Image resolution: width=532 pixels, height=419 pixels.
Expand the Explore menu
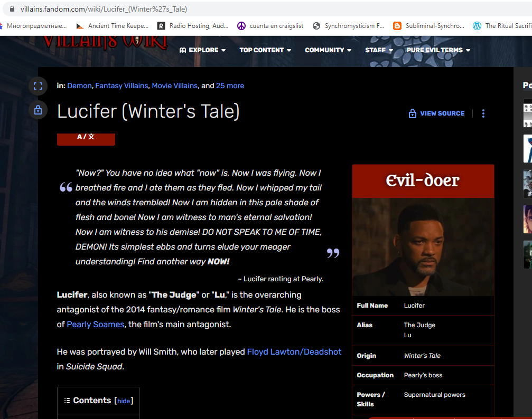click(x=202, y=50)
